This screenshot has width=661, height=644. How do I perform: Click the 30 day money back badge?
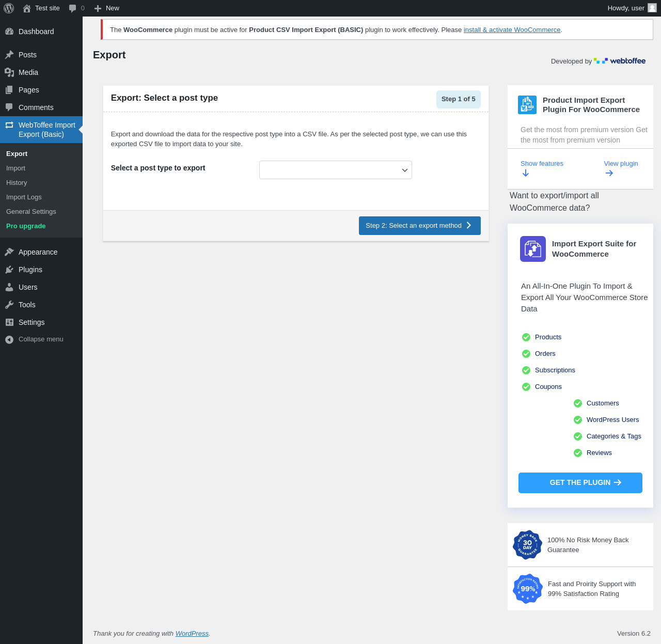click(x=527, y=545)
